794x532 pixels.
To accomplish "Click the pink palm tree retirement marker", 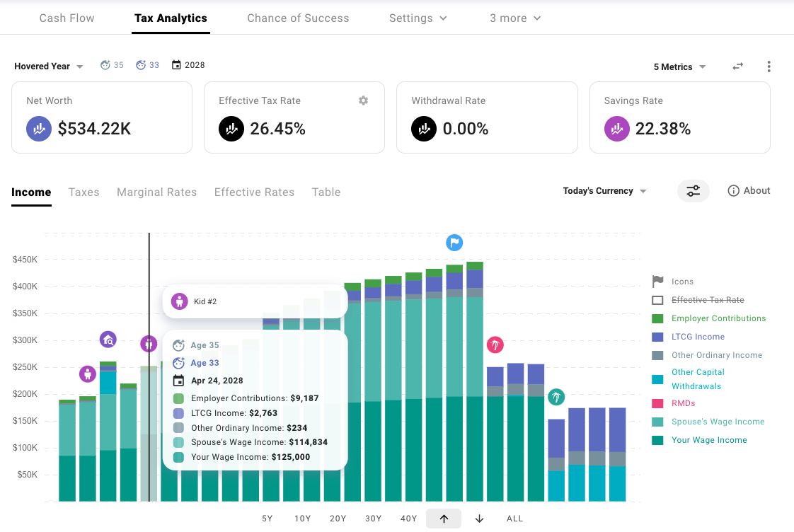I will click(495, 345).
